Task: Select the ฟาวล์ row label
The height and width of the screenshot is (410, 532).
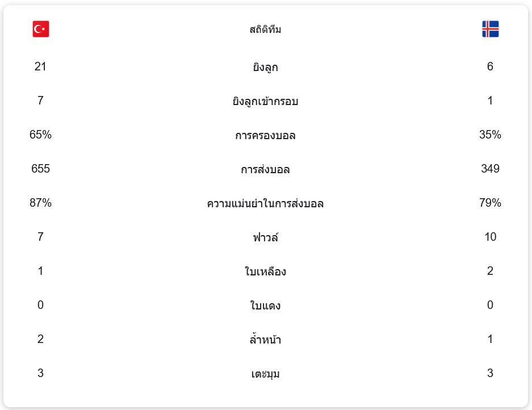Action: 265,237
